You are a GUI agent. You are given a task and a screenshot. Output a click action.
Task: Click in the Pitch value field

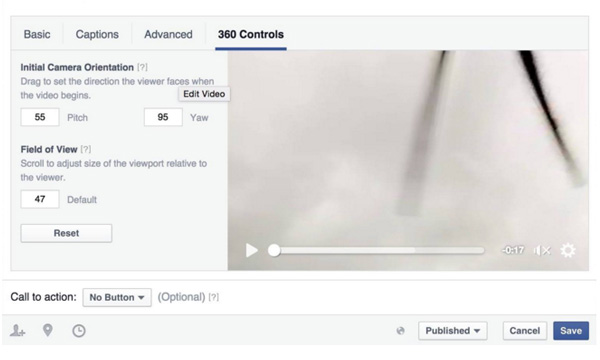(x=40, y=117)
